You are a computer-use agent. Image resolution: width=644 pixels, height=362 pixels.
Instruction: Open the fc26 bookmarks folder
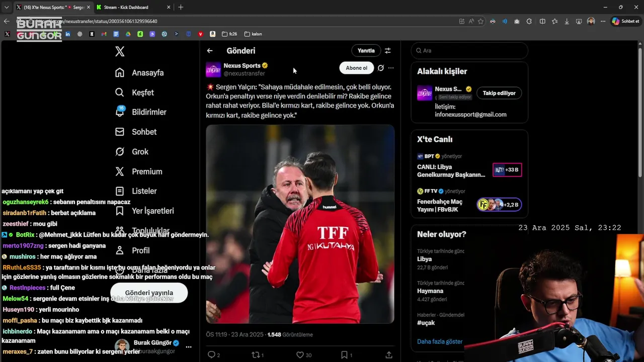(x=229, y=34)
